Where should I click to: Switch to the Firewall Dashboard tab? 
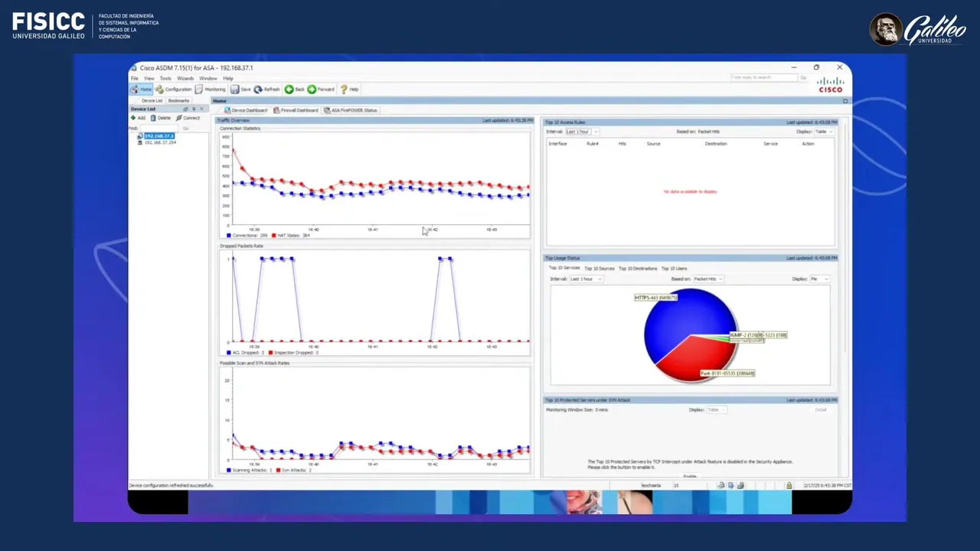tap(296, 110)
